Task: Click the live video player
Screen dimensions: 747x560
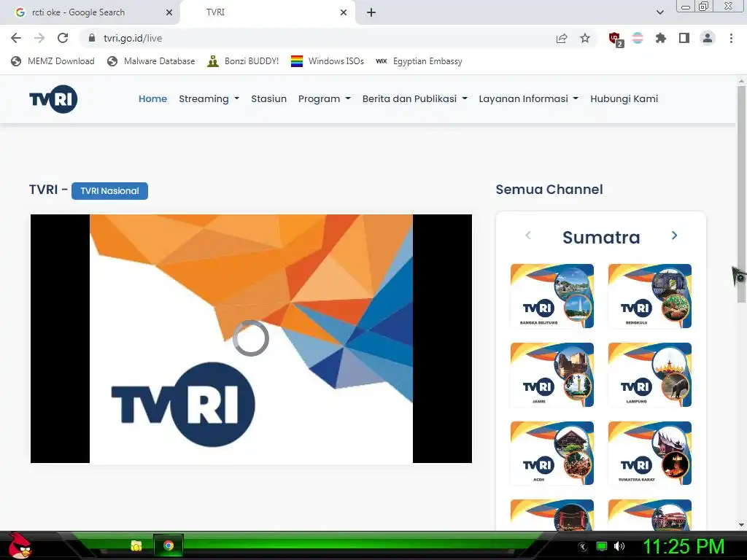Action: [x=251, y=338]
